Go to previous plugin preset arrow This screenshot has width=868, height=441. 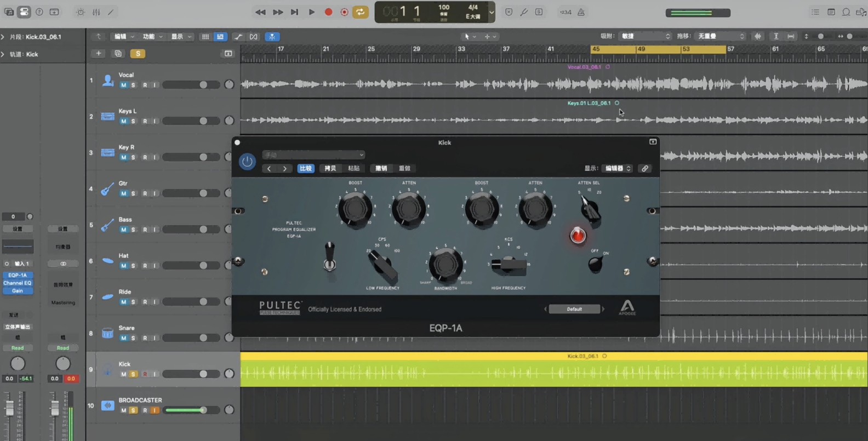tap(269, 168)
